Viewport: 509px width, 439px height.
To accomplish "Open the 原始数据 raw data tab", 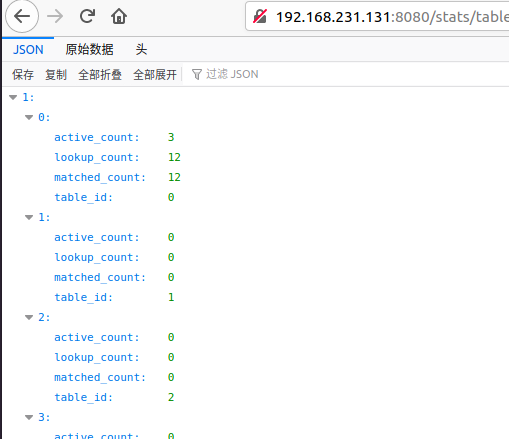I will 89,50.
